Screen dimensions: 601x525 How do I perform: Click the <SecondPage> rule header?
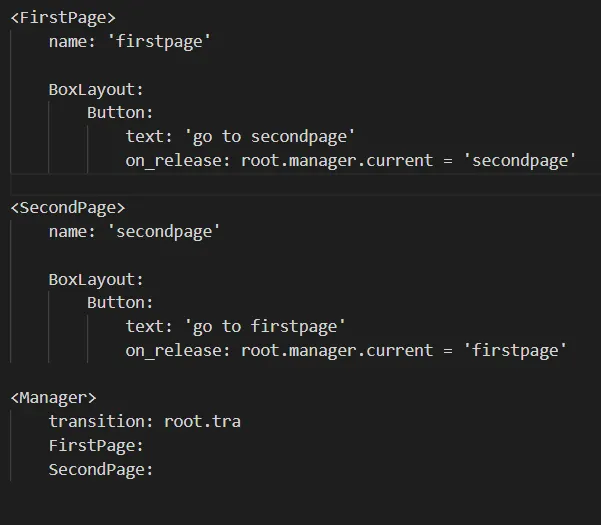tap(68, 207)
